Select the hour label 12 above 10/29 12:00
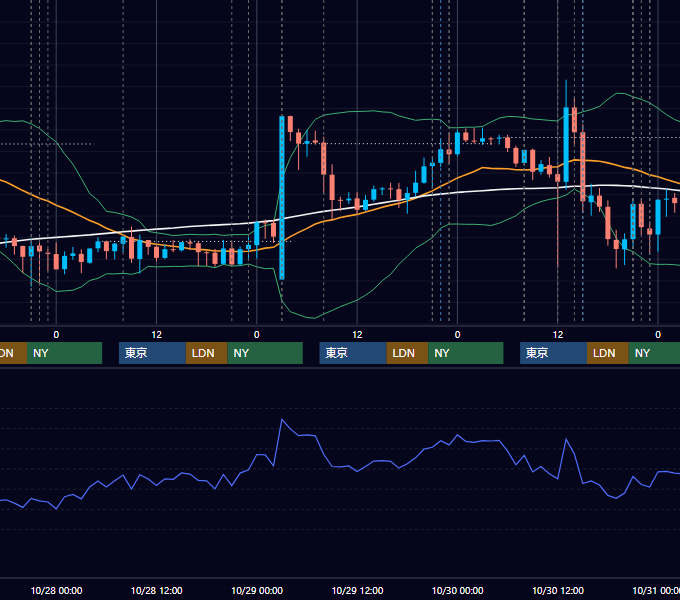680x600 pixels. pos(357,335)
